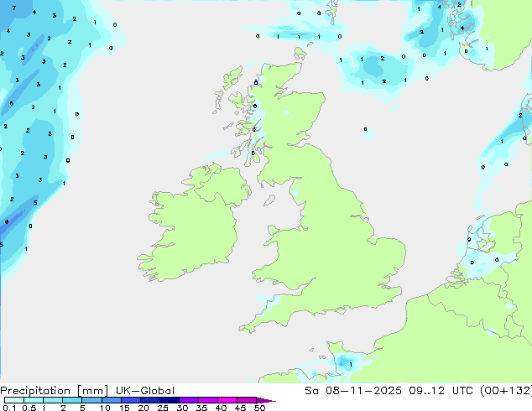
Task: Click the 5–10 mm legend color box
Action: click(92, 400)
